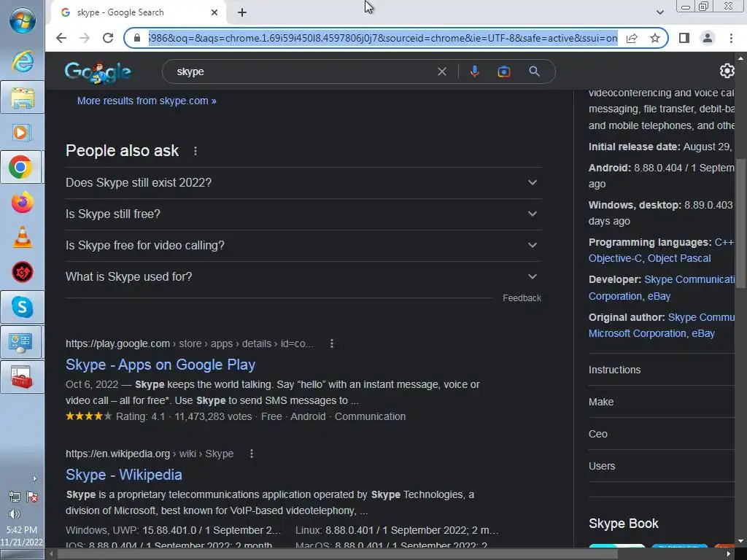The height and width of the screenshot is (560, 747).
Task: Open Firefox from the taskbar
Action: click(x=23, y=203)
